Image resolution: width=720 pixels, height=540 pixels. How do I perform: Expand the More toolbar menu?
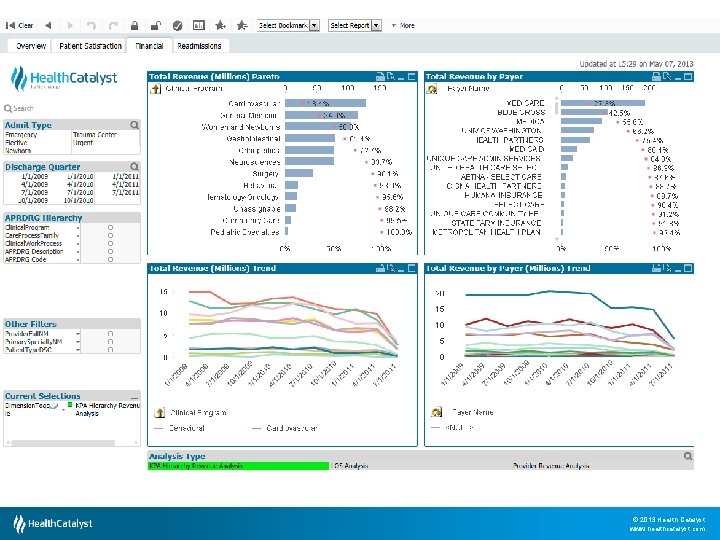pos(403,25)
